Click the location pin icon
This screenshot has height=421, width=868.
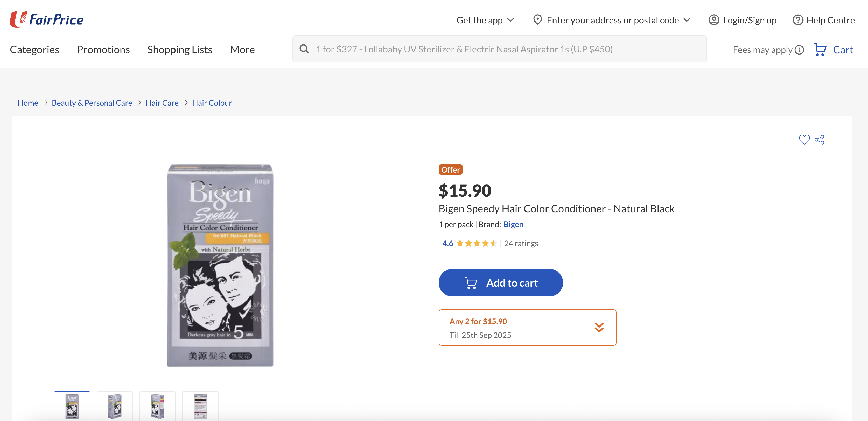pos(537,20)
